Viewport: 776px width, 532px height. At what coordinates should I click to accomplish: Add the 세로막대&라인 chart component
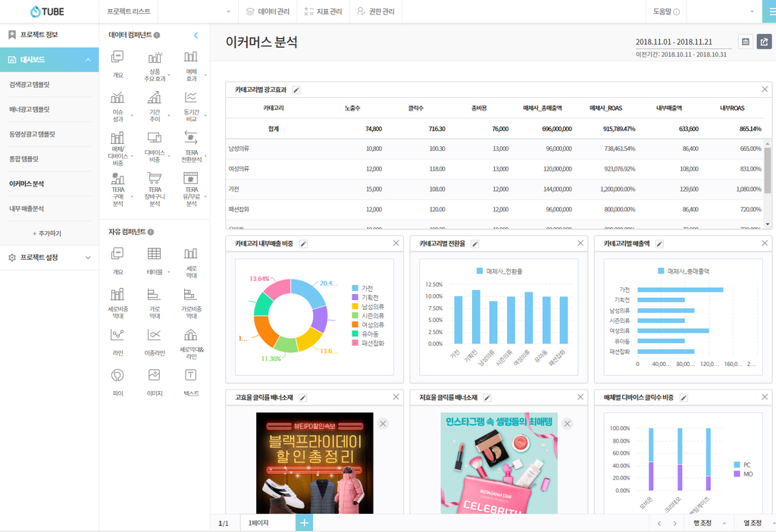(191, 344)
